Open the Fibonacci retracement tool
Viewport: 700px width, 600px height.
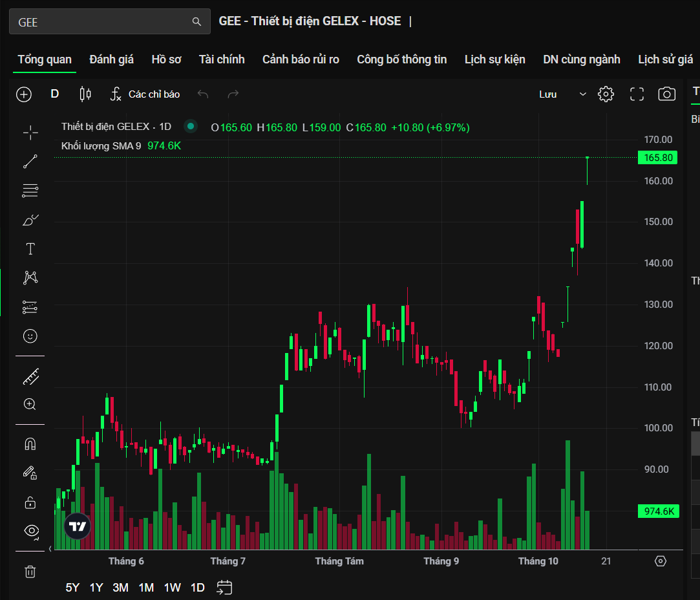point(30,191)
